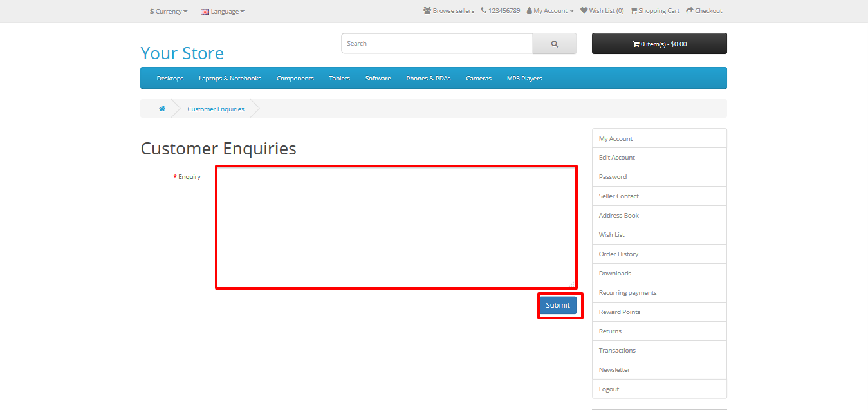Click inside the Enquiry text area
The image size is (868, 410).
[x=396, y=227]
